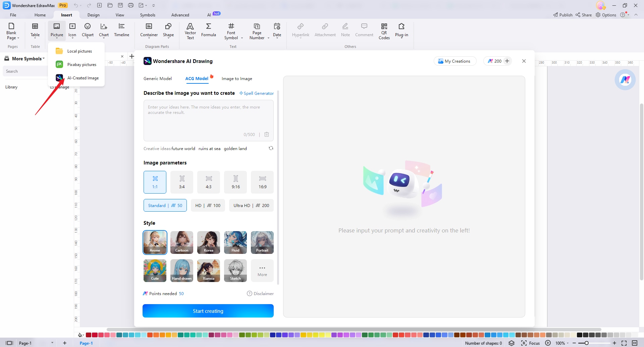Insert Vector Text
This screenshot has width=644, height=347.
point(190,31)
